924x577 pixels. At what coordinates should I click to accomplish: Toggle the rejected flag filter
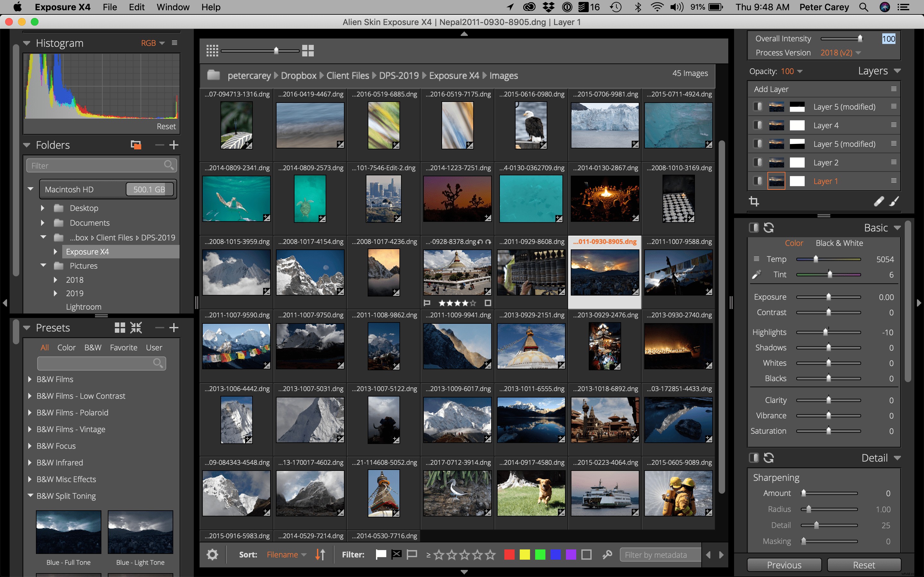click(x=397, y=554)
